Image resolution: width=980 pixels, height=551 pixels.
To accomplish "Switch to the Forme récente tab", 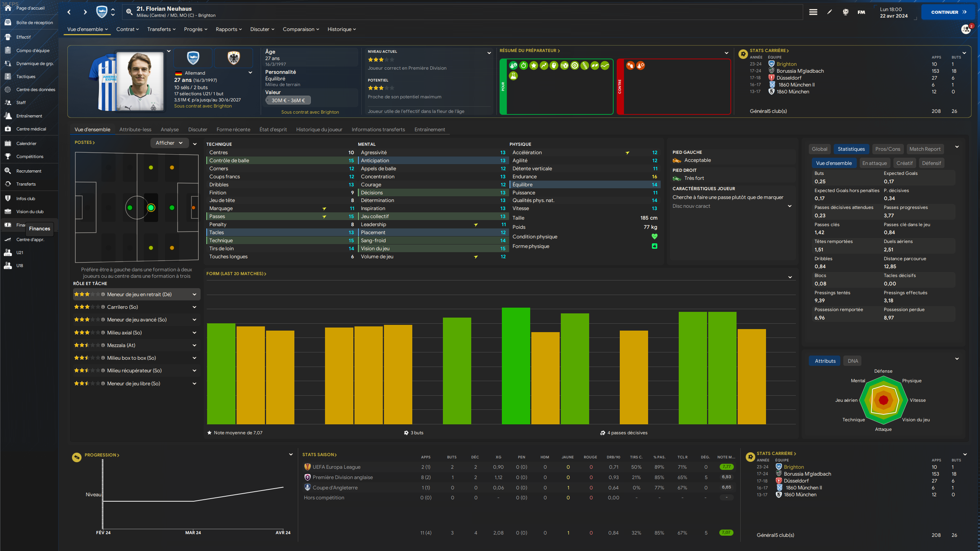I will 233,129.
